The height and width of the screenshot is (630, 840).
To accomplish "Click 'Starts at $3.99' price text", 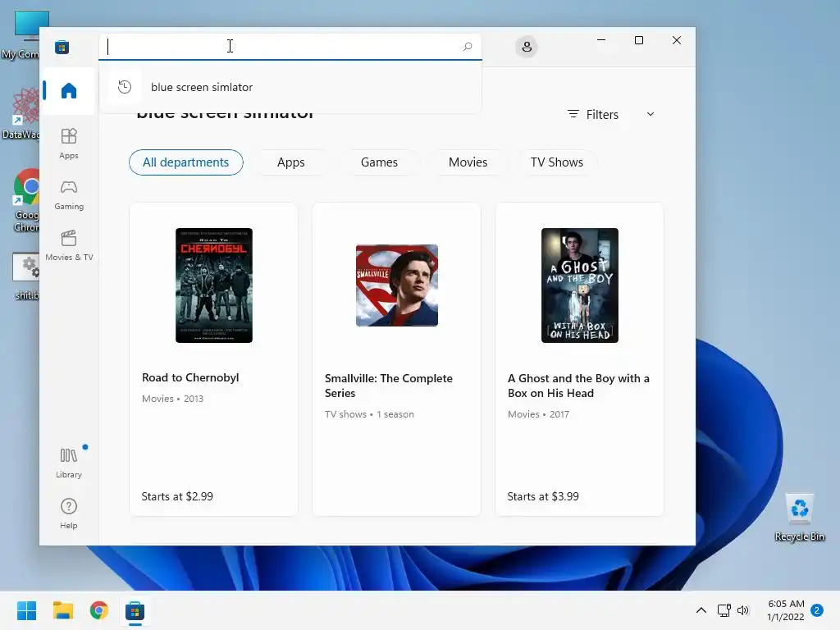I will 543,496.
